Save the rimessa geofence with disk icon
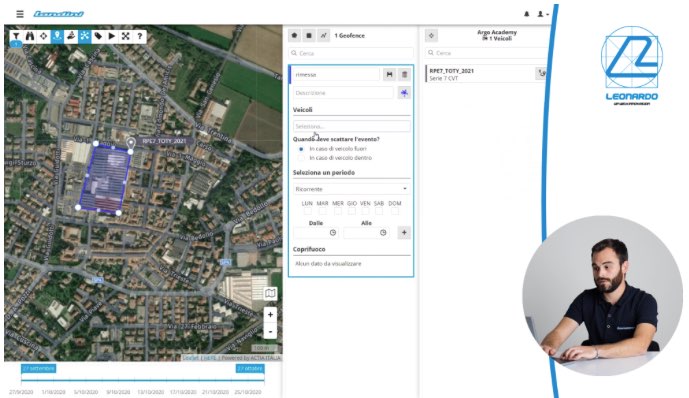The image size is (689, 398). 389,75
